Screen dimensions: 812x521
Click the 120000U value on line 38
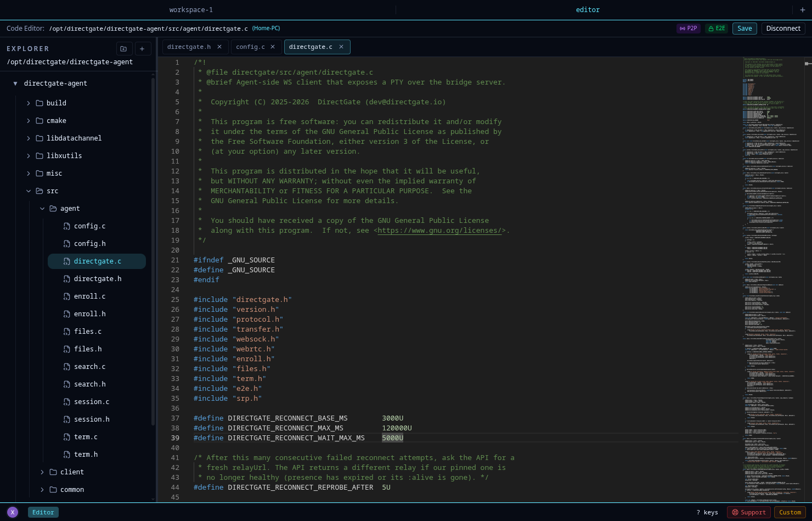coord(397,428)
